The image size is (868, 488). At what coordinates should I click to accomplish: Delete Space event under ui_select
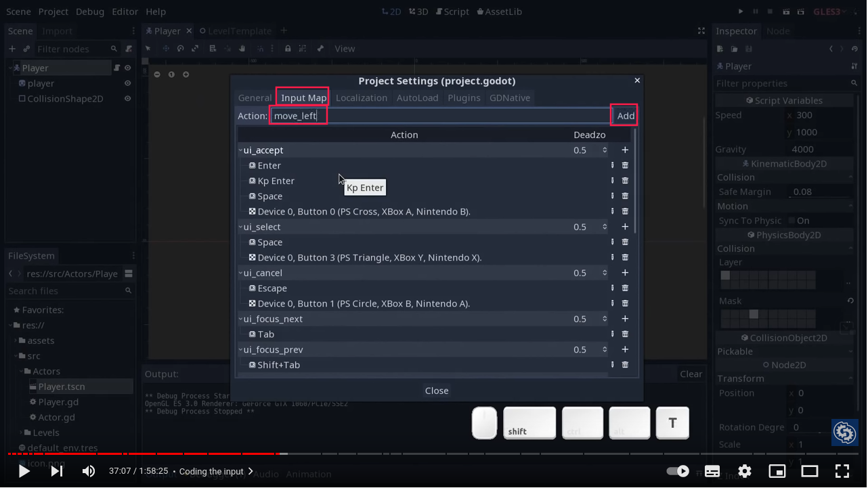pos(625,242)
